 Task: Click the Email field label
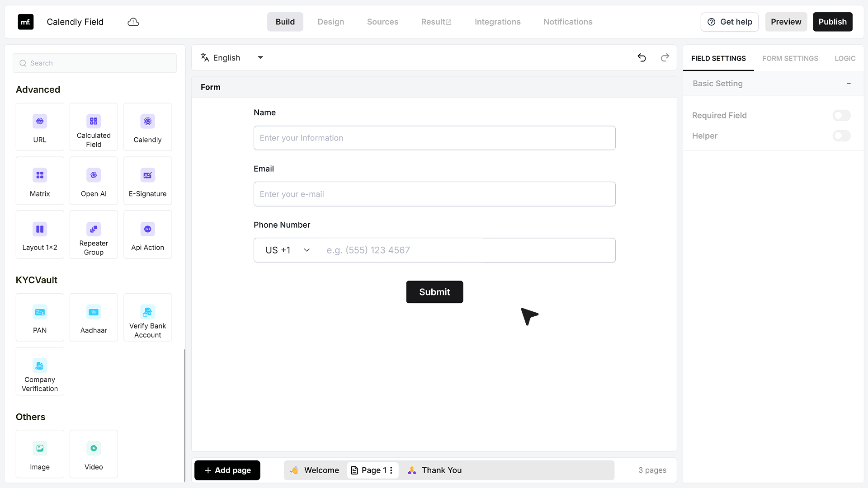click(264, 169)
